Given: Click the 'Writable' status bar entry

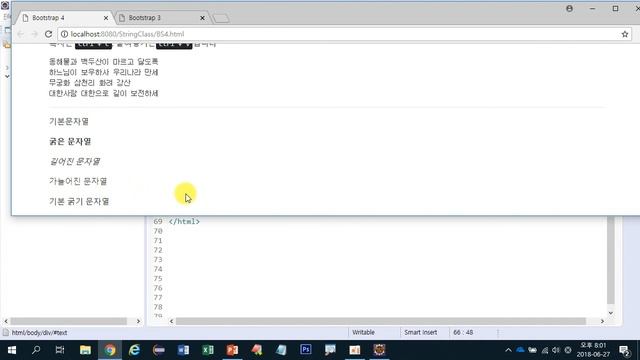Looking at the screenshot, I should (x=363, y=332).
